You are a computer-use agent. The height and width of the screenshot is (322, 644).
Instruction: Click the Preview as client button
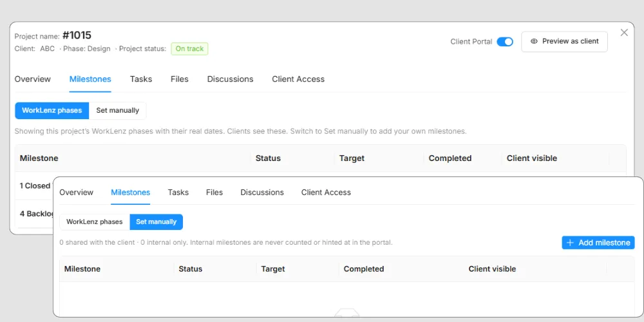click(564, 41)
